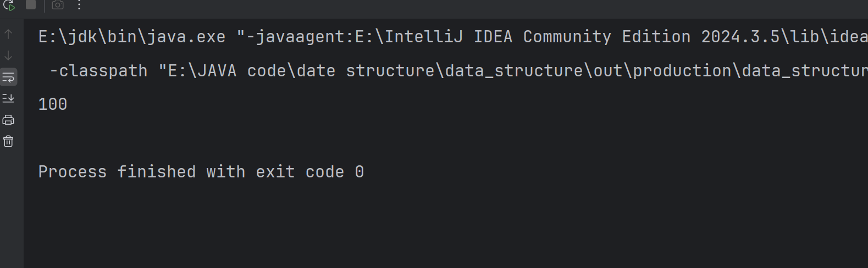Click the output line showing 100
The width and height of the screenshot is (868, 268).
[53, 104]
